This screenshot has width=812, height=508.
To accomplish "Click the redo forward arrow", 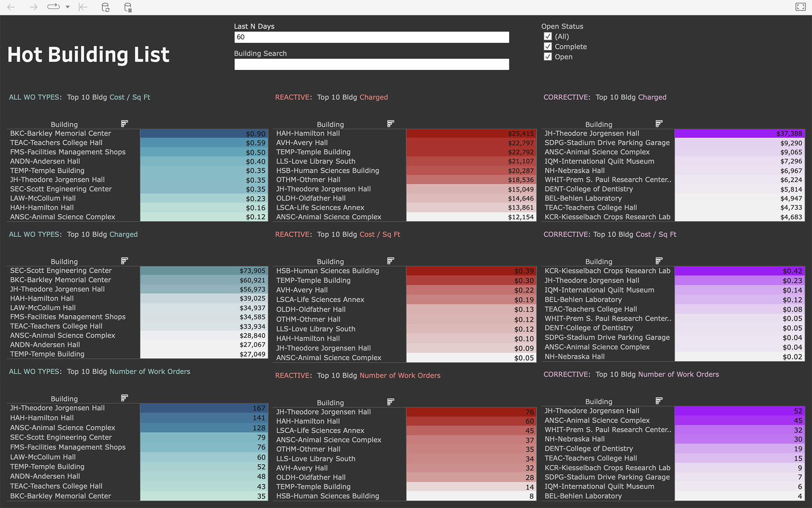I will tap(33, 7).
